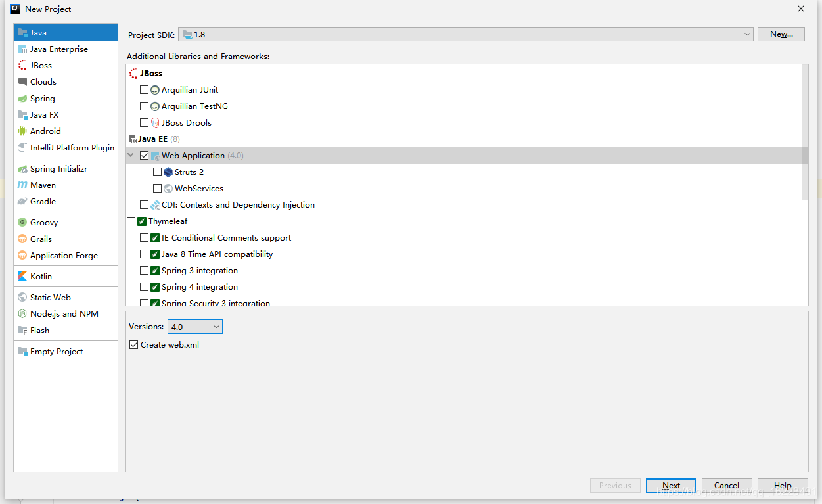Check the Spring 4 integration checkbox

(144, 286)
